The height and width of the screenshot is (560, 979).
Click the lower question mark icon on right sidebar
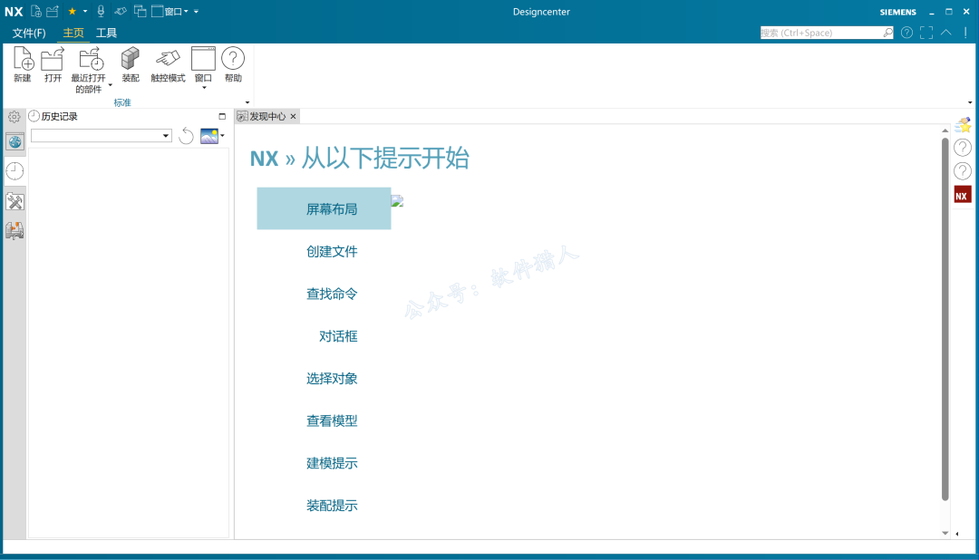[x=963, y=171]
